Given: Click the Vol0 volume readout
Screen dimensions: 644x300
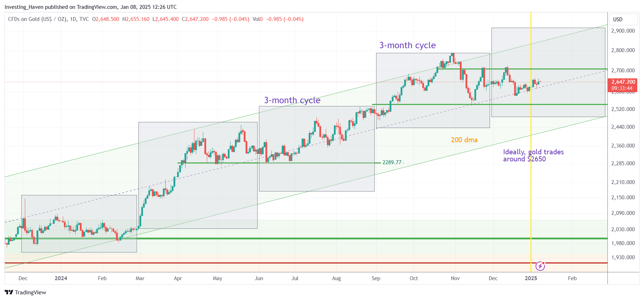Looking at the screenshot, I should [258, 19].
